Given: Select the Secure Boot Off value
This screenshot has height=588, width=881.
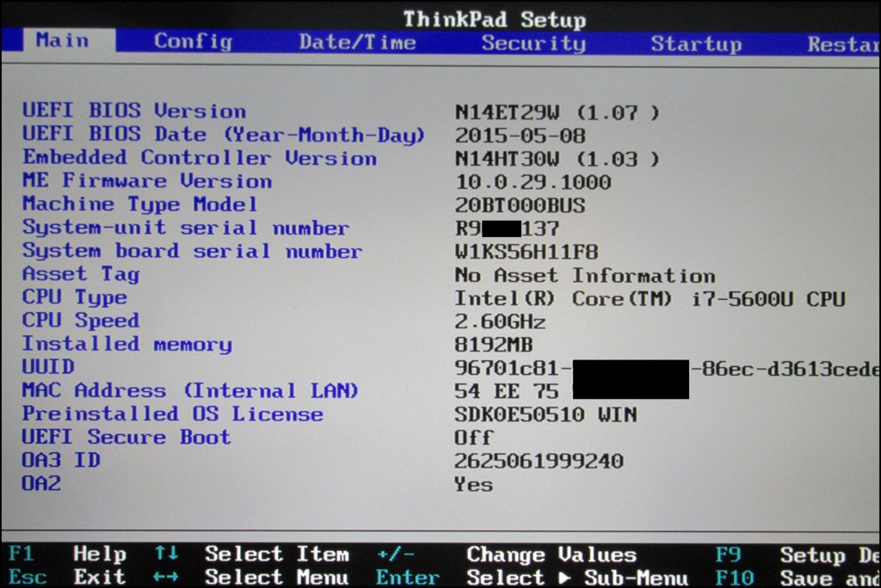Looking at the screenshot, I should 474,438.
